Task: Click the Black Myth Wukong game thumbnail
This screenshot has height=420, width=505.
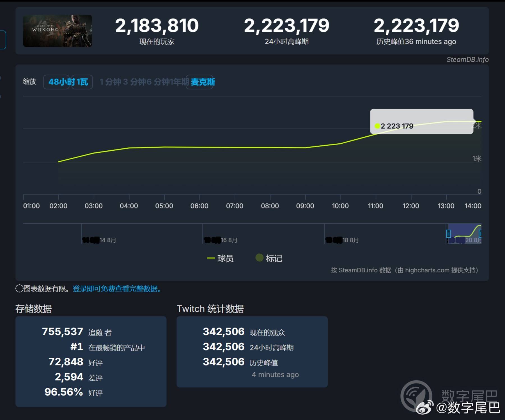Action: (58, 31)
